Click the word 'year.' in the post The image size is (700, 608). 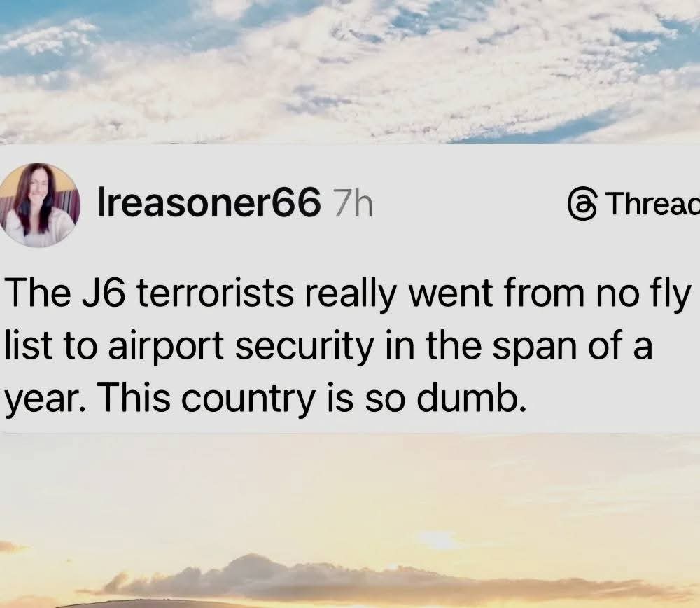pos(44,399)
